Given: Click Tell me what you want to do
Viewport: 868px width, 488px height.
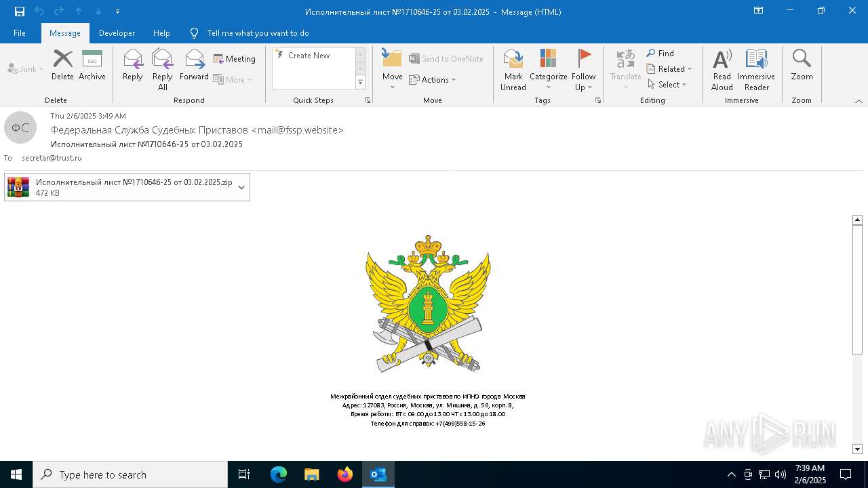Looking at the screenshot, I should (x=258, y=33).
